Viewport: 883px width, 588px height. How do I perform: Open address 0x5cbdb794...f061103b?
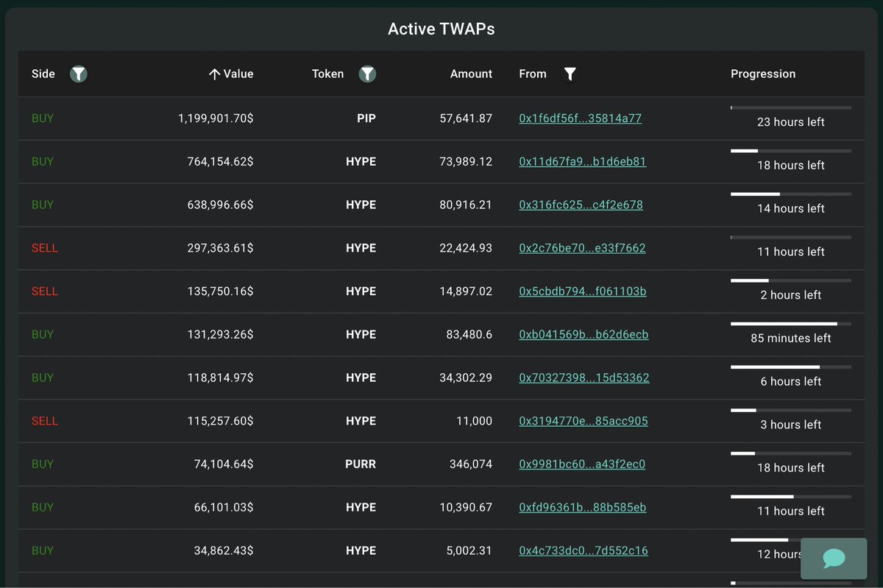point(583,291)
